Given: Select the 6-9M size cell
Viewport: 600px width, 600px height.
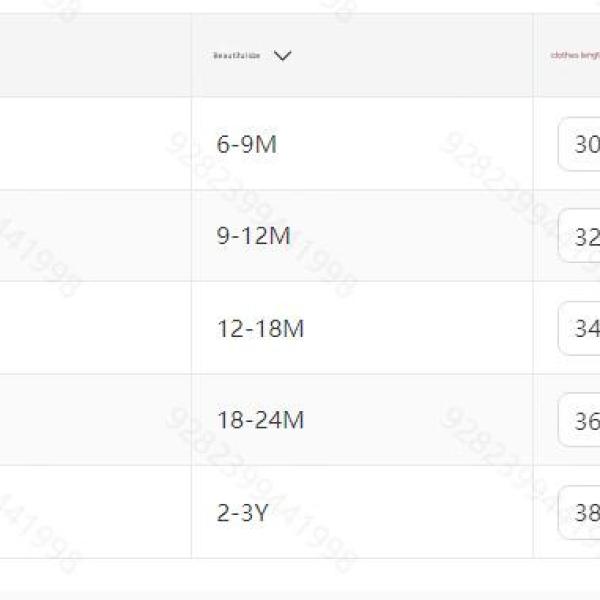Looking at the screenshot, I should click(246, 144).
